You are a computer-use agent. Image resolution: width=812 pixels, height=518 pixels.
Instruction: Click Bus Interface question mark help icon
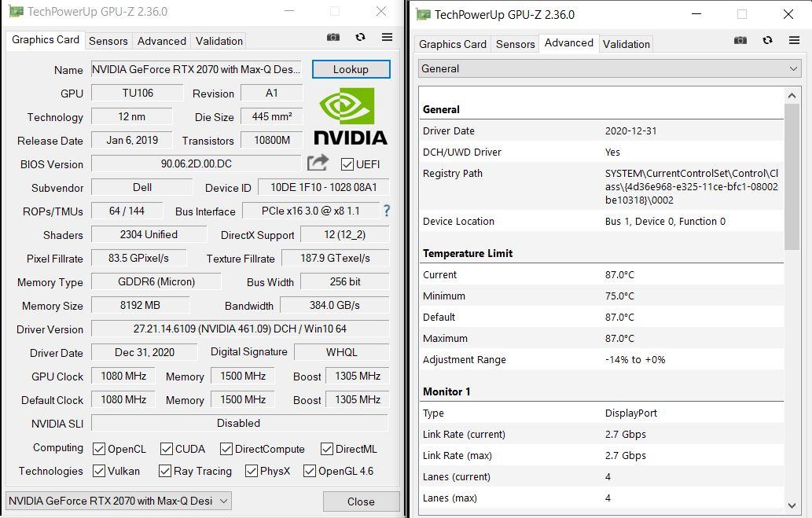pyautogui.click(x=387, y=211)
